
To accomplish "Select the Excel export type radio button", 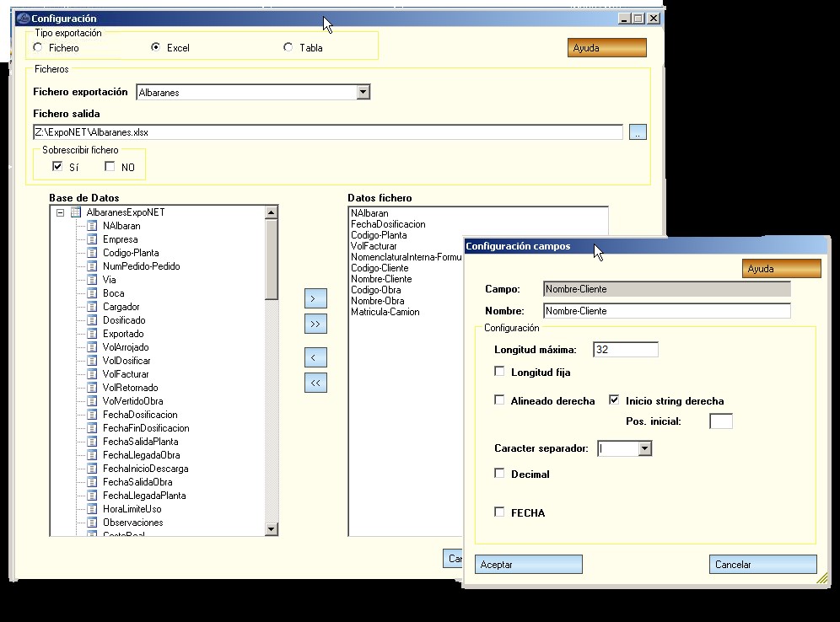I will 155,48.
